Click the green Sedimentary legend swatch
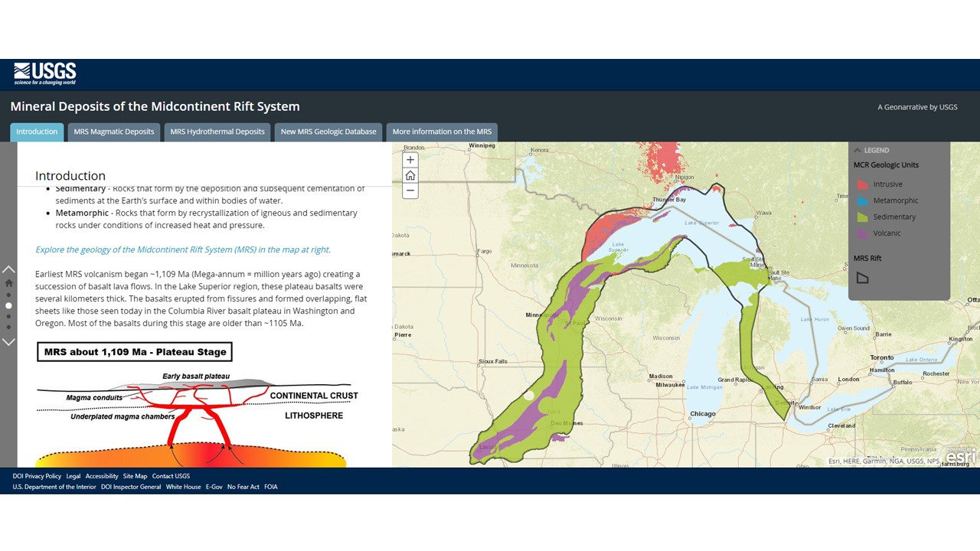This screenshot has width=980, height=551. [x=863, y=217]
